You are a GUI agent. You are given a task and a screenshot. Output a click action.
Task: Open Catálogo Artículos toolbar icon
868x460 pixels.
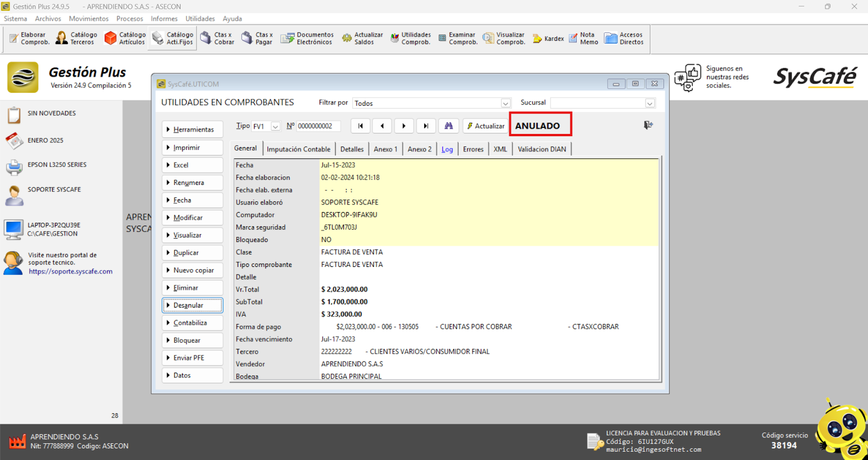pos(125,39)
